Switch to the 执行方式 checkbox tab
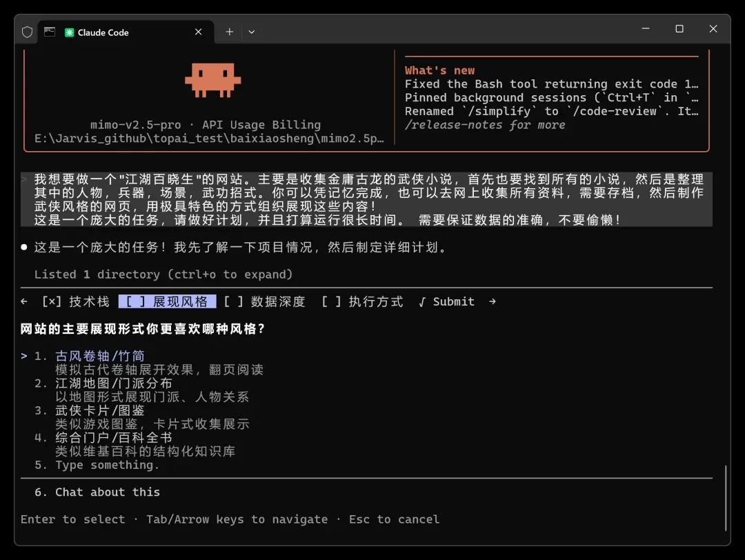 (x=363, y=301)
